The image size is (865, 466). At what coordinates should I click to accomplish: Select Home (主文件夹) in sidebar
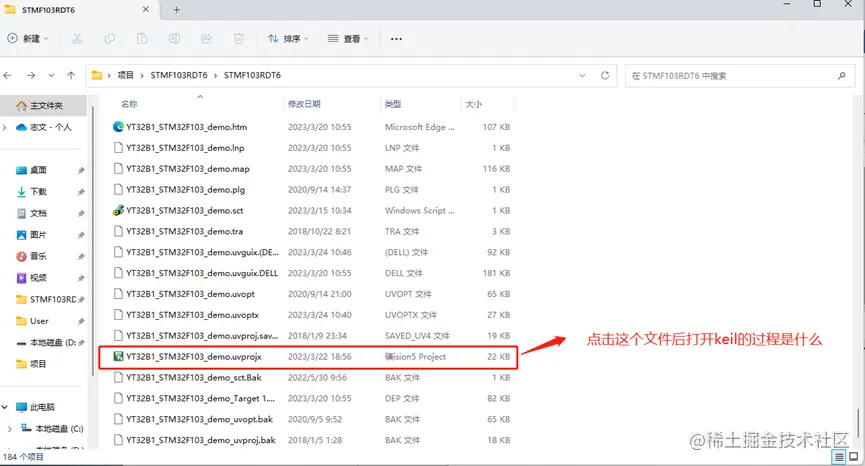point(43,105)
